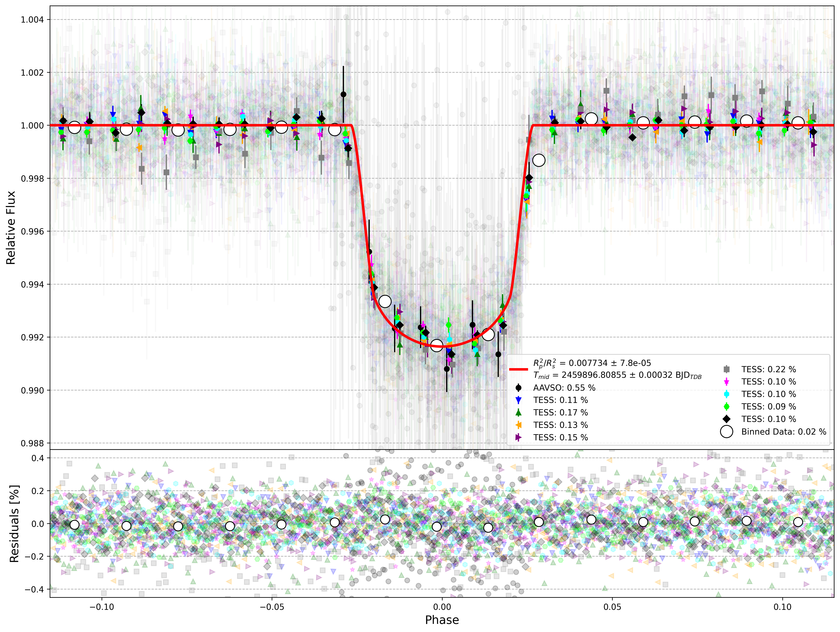Click the 'Residuals [%]' y-axis title
This screenshot has height=632, width=840.
(x=14, y=523)
